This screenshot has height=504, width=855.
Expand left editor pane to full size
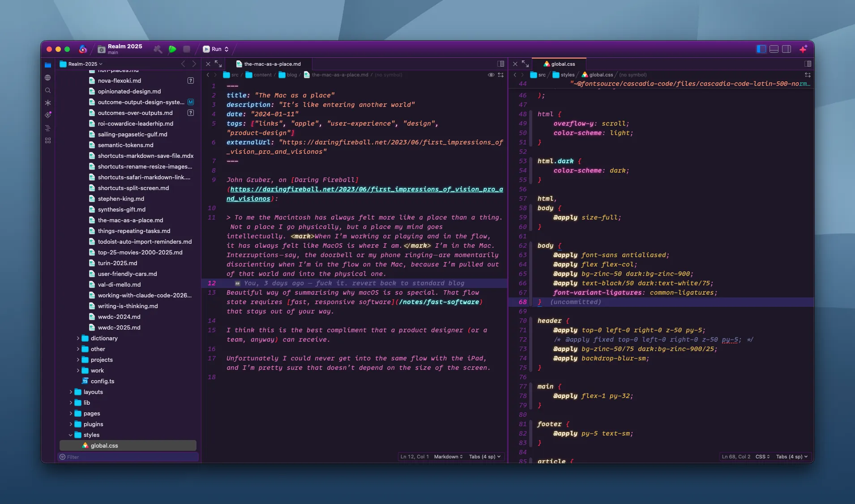218,64
